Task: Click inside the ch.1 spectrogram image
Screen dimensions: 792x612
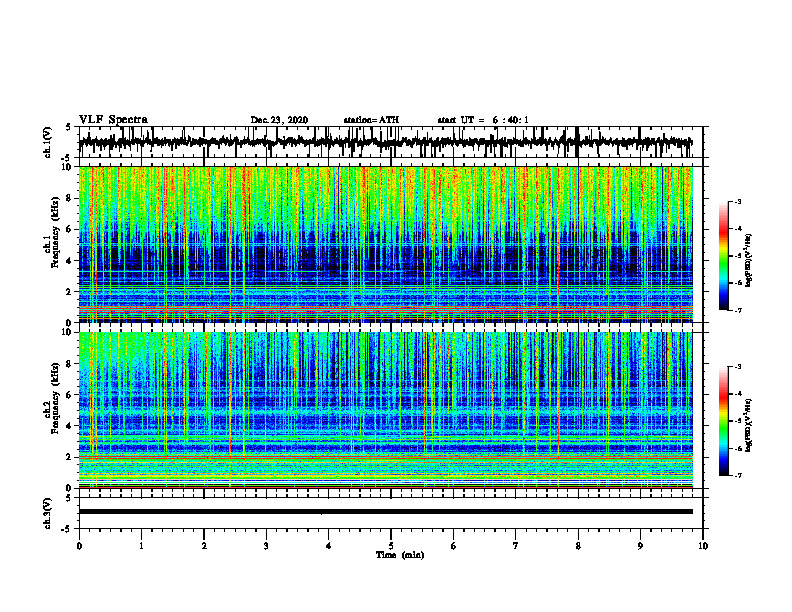Action: pyautogui.click(x=386, y=245)
